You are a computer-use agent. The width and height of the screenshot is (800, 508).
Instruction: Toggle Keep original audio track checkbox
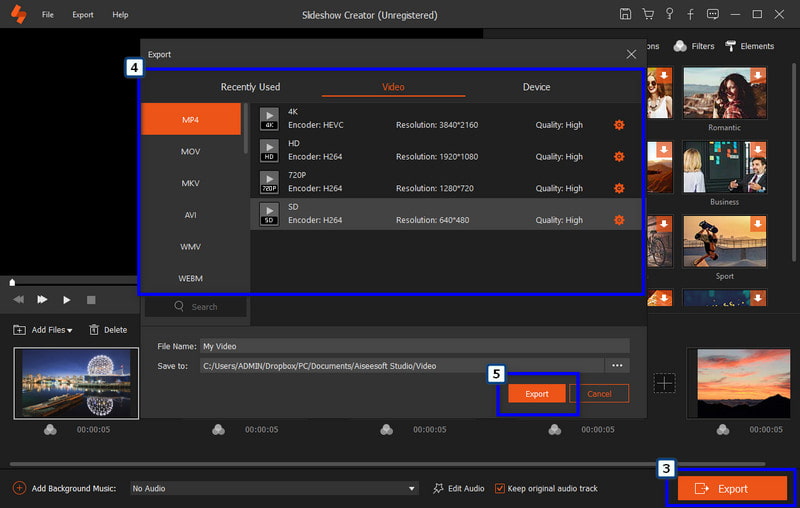point(500,488)
